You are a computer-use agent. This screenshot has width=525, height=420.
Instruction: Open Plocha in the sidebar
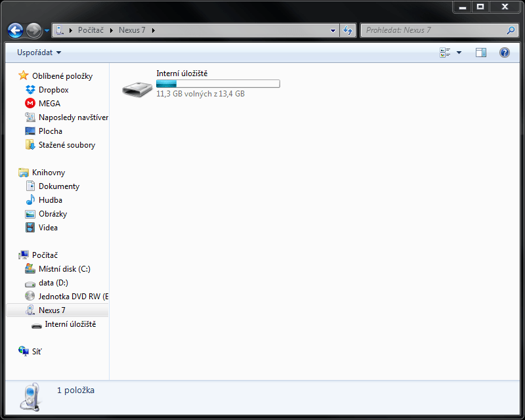(x=51, y=131)
